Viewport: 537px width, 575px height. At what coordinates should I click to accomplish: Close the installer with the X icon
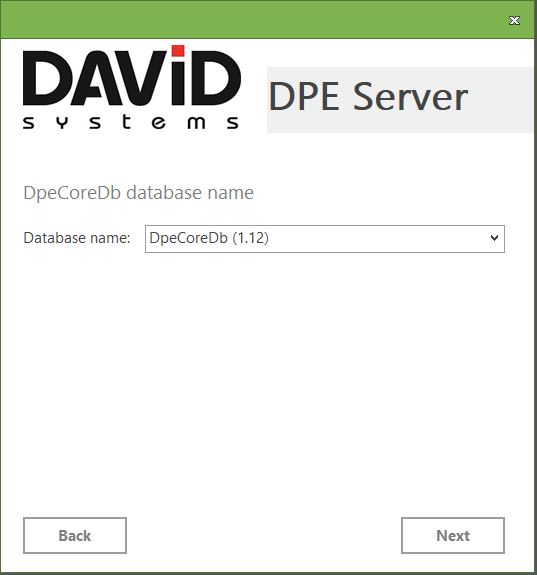514,21
